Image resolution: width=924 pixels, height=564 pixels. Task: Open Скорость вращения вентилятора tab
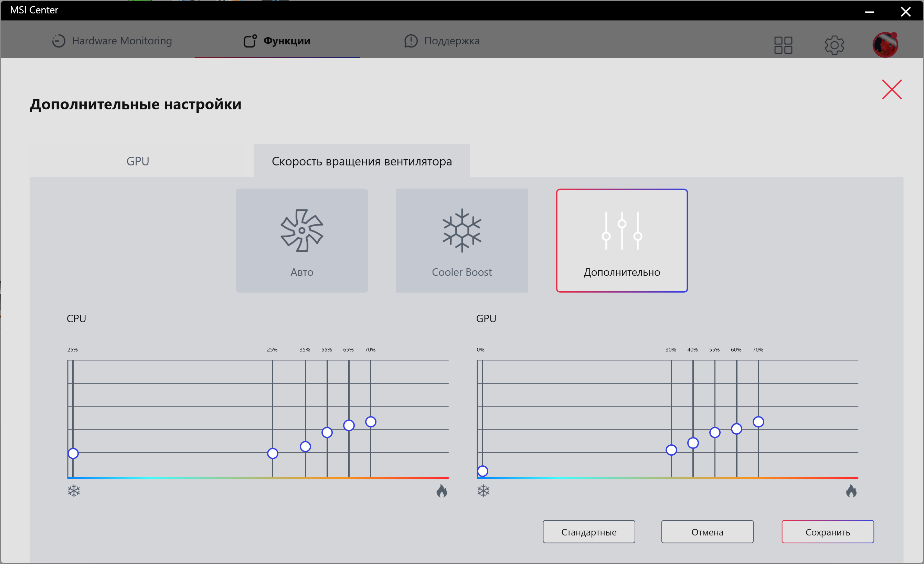[361, 161]
